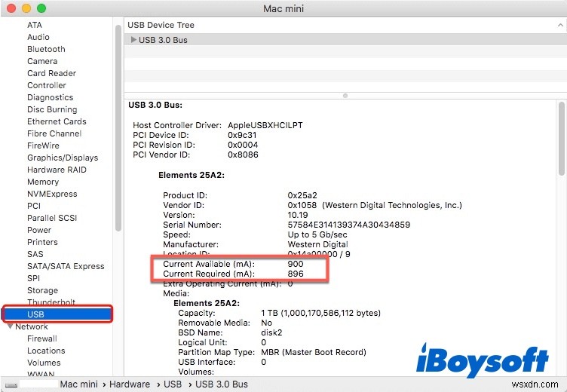The height and width of the screenshot is (392, 567).
Task: Open Ethernet Cards information
Action: click(x=57, y=121)
